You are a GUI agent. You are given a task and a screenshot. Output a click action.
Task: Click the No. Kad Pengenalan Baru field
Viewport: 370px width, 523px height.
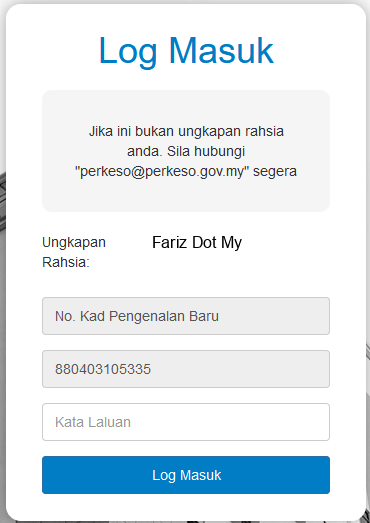pyautogui.click(x=186, y=316)
